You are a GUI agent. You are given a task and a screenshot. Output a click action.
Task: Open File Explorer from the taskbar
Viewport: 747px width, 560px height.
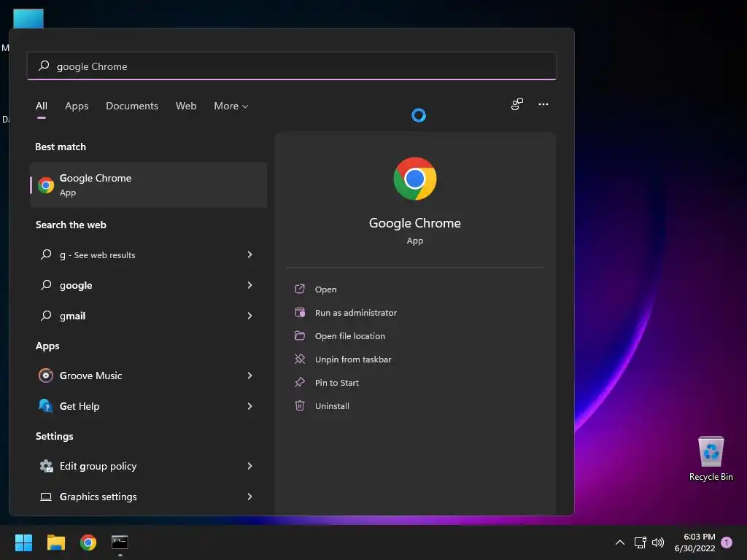55,542
